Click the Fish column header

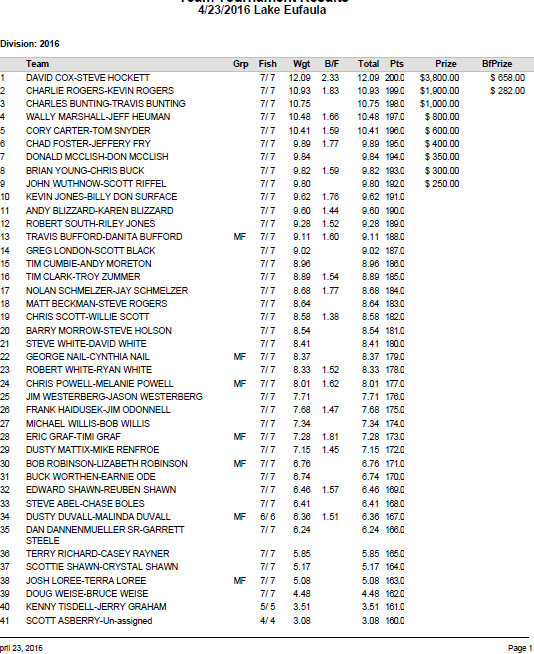click(x=267, y=64)
